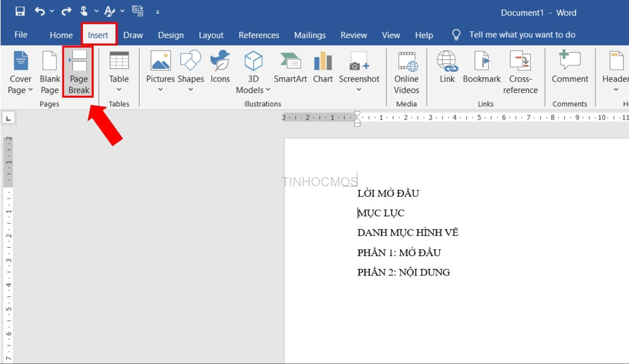Click Cross-reference
This screenshot has height=364, width=629.
(x=520, y=72)
